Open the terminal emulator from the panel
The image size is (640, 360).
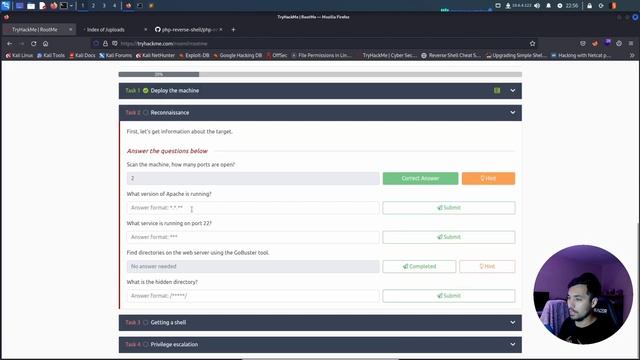(x=64, y=6)
